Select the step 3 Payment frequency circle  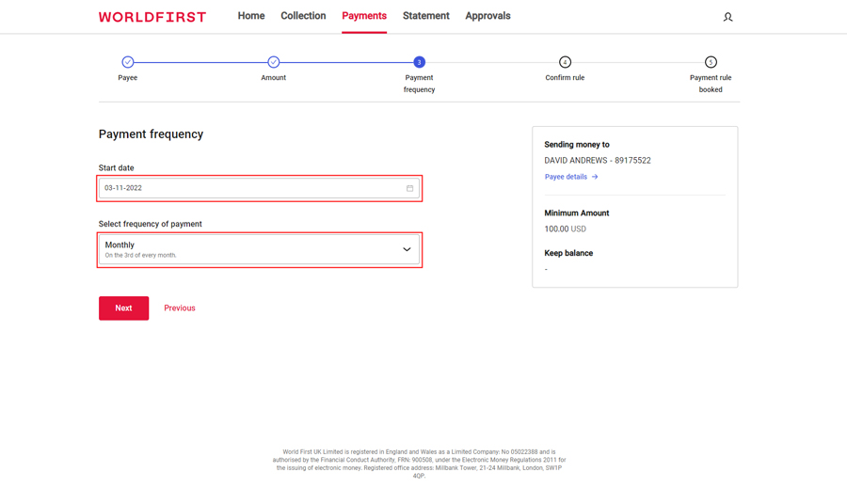point(419,62)
